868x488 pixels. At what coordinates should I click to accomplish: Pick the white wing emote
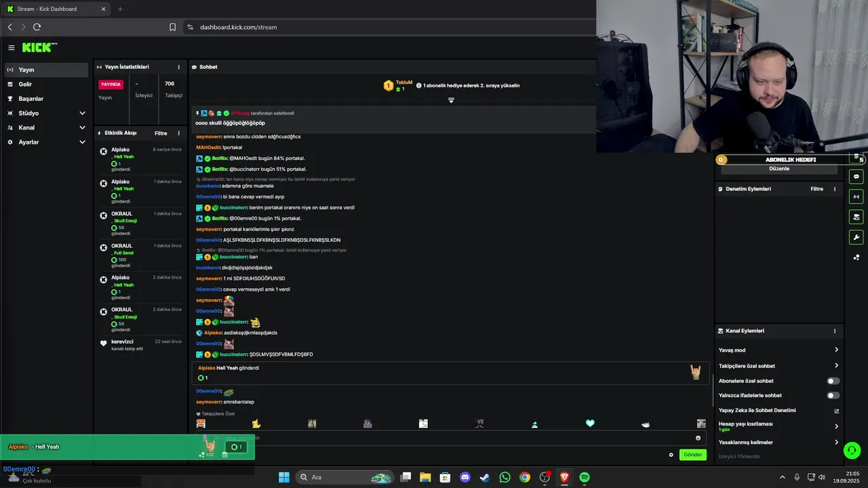[646, 424]
